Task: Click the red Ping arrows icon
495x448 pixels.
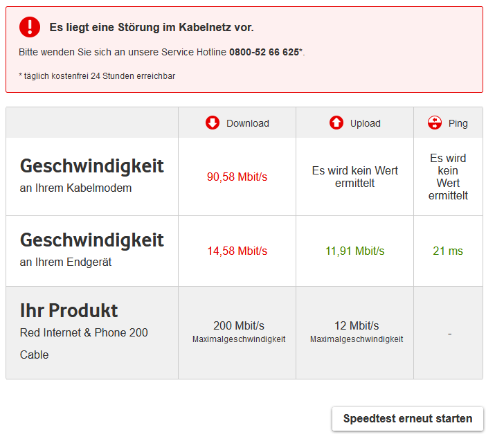Action: [435, 123]
